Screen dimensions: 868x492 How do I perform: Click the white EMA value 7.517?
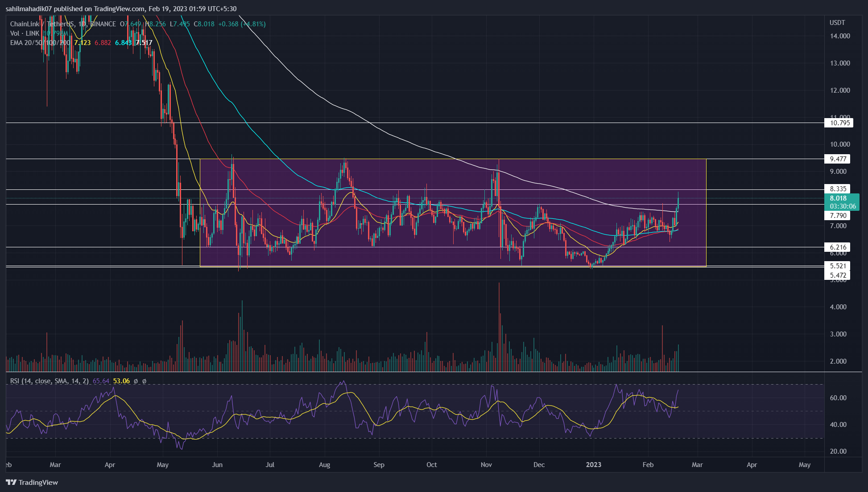(144, 43)
